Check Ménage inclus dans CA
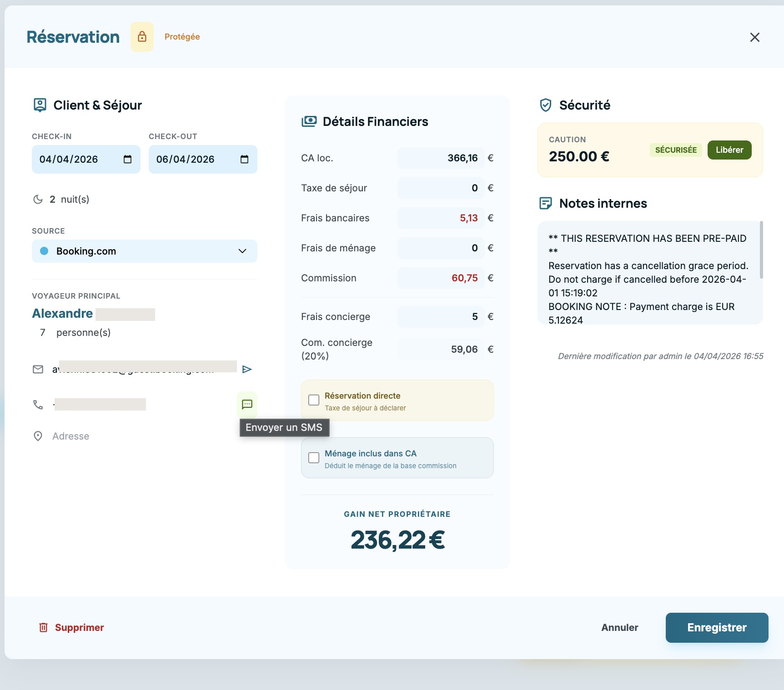 (x=313, y=458)
